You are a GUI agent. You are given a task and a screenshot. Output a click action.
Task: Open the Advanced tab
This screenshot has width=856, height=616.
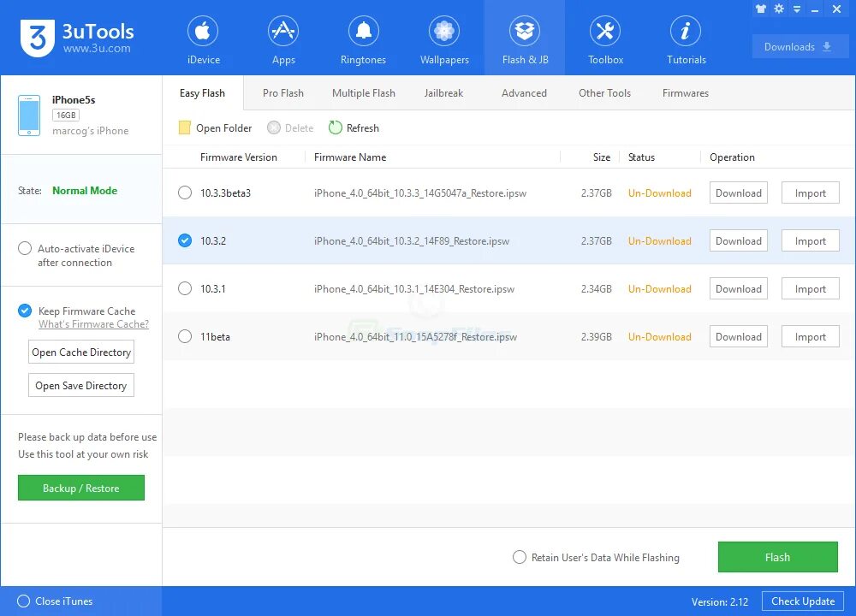[524, 93]
